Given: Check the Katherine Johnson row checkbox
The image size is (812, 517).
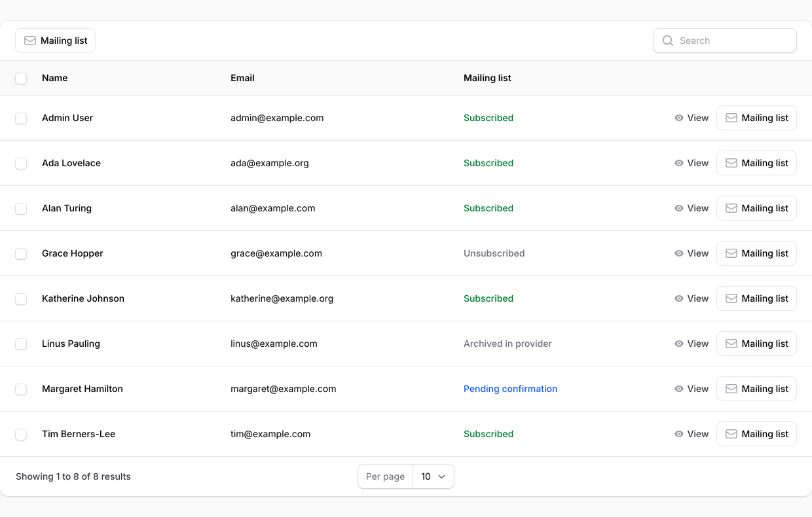Looking at the screenshot, I should pyautogui.click(x=21, y=299).
